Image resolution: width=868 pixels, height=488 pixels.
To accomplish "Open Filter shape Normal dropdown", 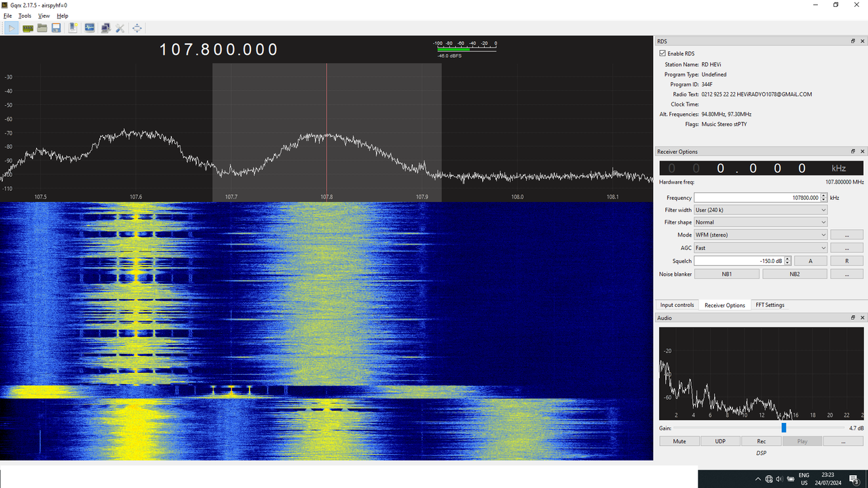I will tap(761, 222).
